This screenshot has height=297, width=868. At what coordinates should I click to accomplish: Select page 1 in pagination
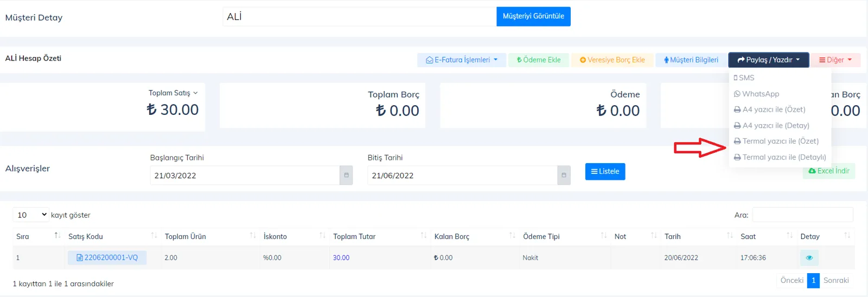(813, 280)
